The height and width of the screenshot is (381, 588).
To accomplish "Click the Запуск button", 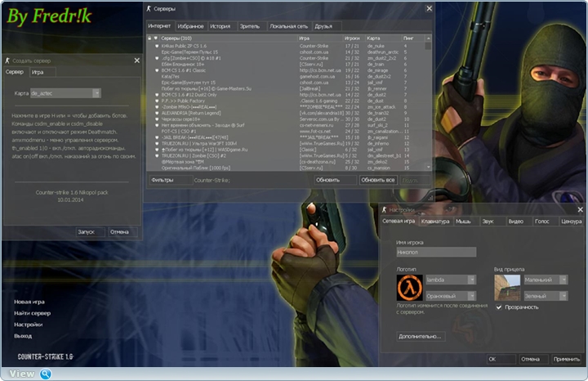I will pyautogui.click(x=87, y=231).
